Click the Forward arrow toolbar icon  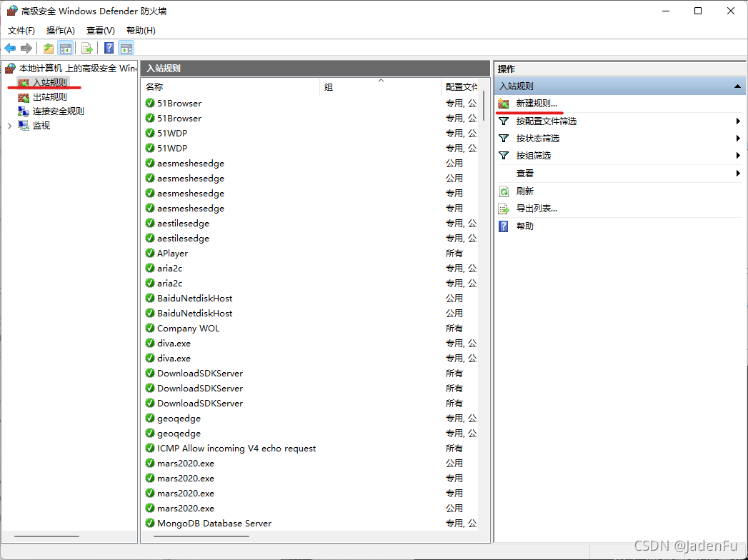tap(26, 48)
